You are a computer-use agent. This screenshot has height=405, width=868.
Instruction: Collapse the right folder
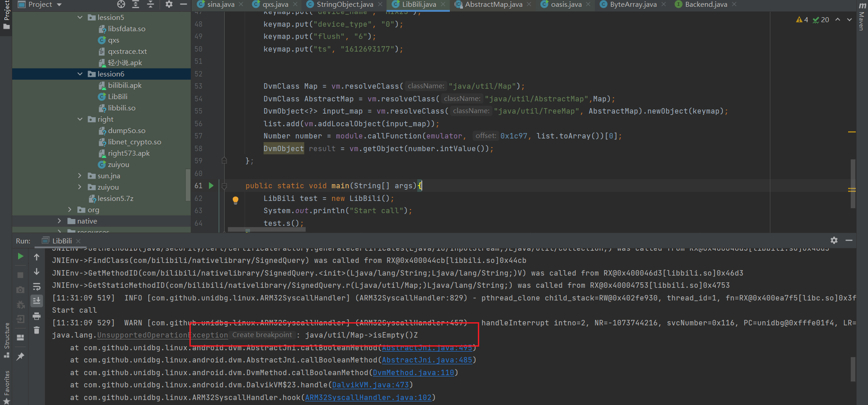pos(80,119)
